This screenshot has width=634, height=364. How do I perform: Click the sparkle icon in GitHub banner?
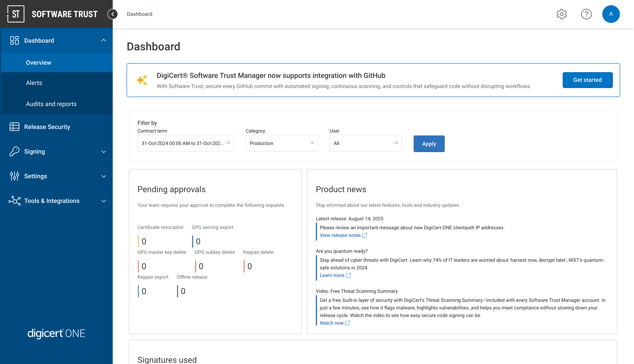point(142,80)
